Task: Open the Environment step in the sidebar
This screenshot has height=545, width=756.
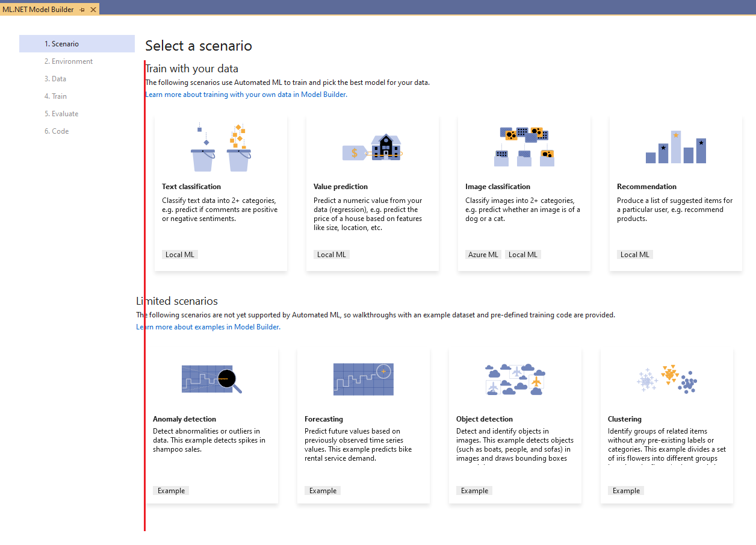Action: click(x=68, y=61)
